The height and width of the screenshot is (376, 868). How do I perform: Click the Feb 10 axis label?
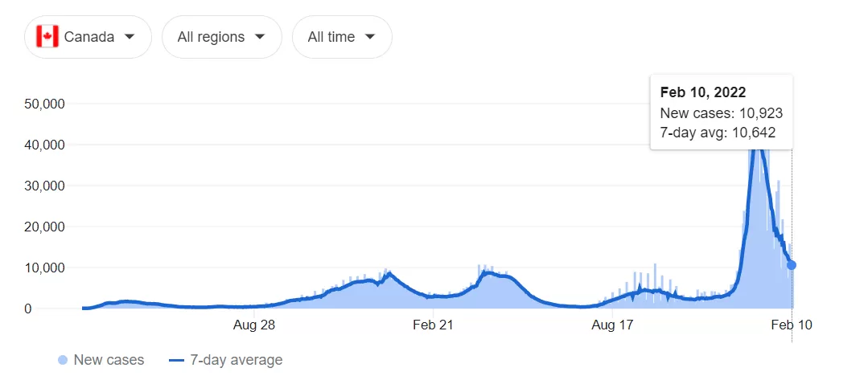coord(792,325)
